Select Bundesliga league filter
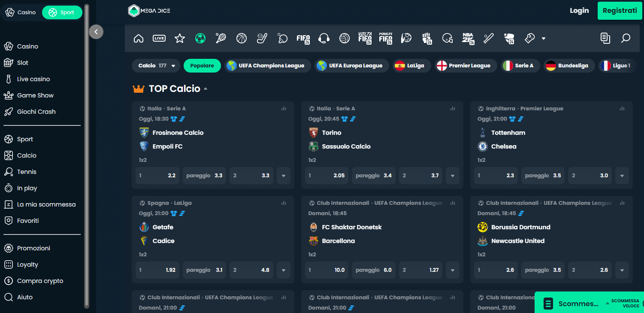Screen dimensions: 644x313 click(x=569, y=66)
